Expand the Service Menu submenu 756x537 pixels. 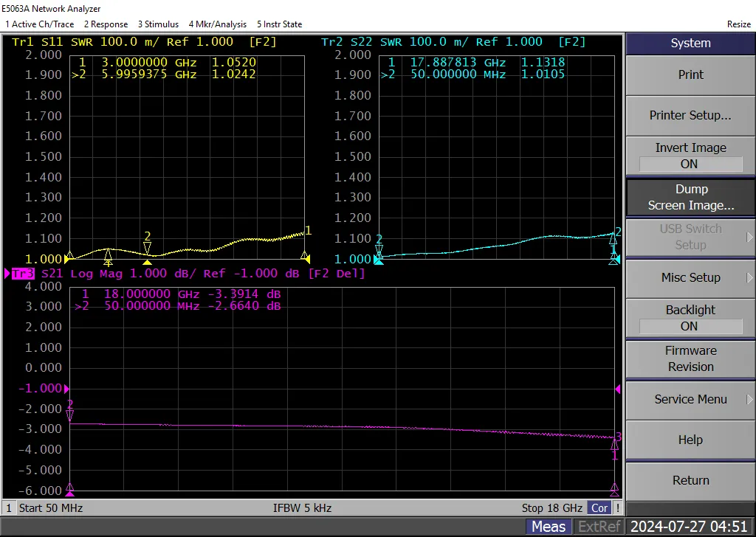click(x=690, y=399)
